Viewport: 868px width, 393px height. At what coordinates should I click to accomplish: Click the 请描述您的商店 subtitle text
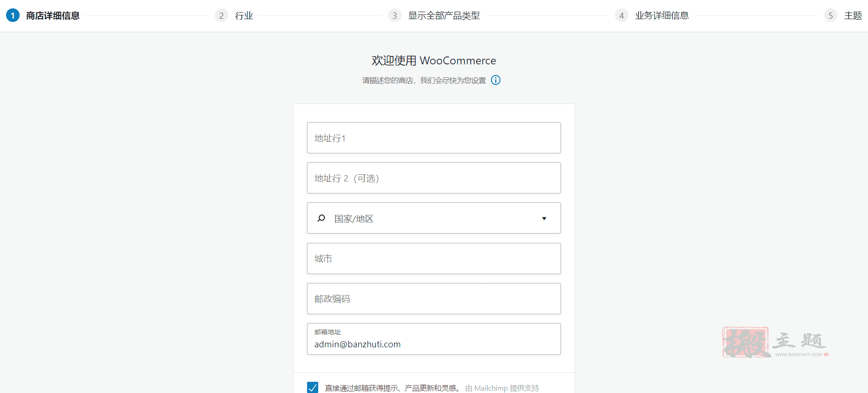pyautogui.click(x=424, y=80)
